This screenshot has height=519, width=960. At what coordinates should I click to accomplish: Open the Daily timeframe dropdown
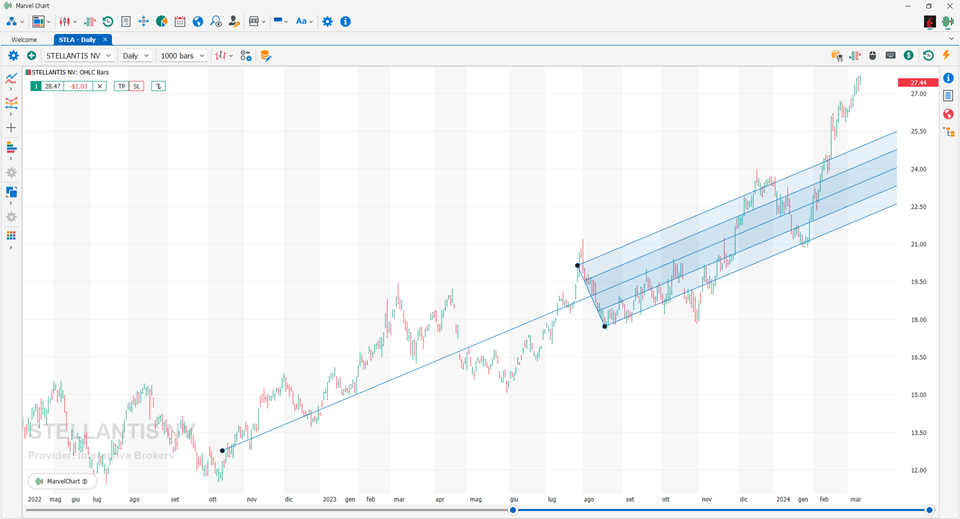coord(135,56)
